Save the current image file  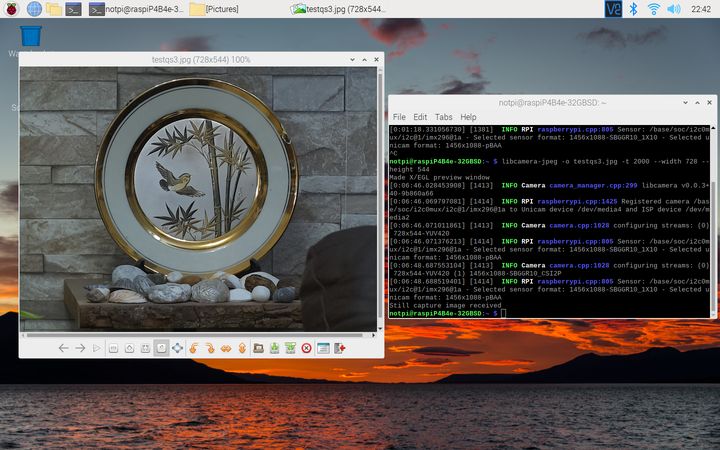275,349
